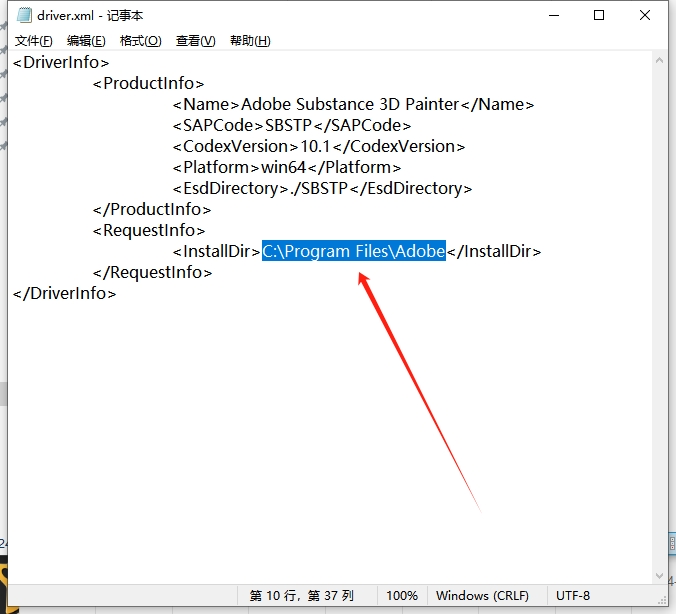Click the </InstallDir> closing tag
The image size is (676, 614).
494,251
